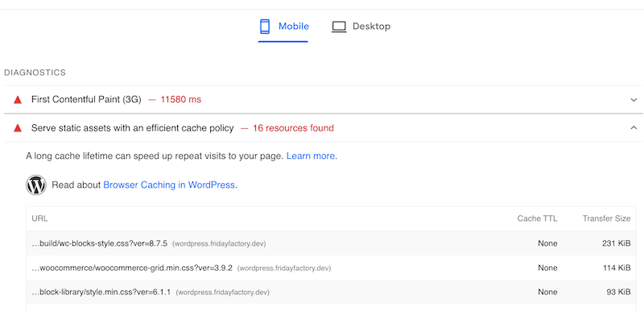Click the 231 KiB transfer size
The image size is (644, 312).
617,243
